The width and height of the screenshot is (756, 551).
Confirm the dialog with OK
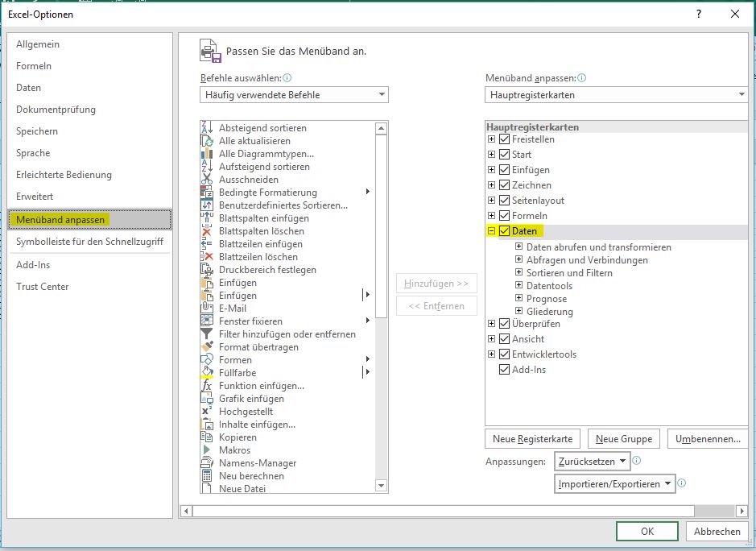(x=647, y=532)
